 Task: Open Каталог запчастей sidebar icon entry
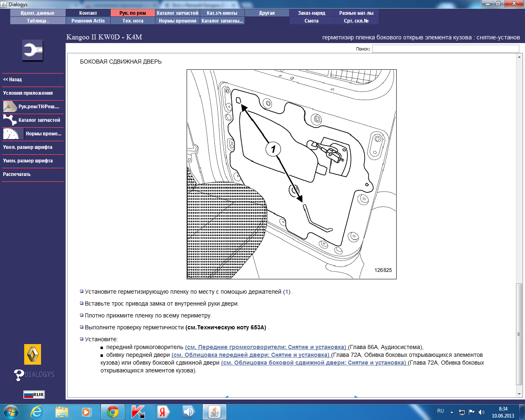tap(33, 120)
